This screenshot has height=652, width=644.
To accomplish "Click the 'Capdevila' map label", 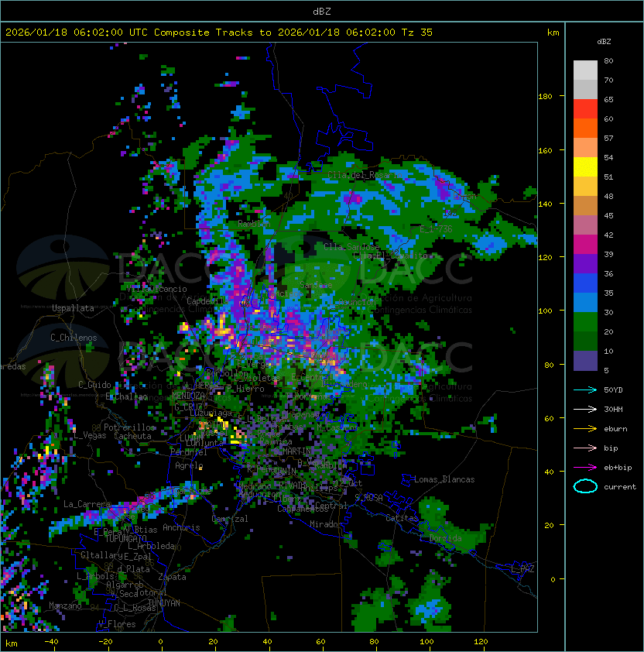I will [x=207, y=301].
